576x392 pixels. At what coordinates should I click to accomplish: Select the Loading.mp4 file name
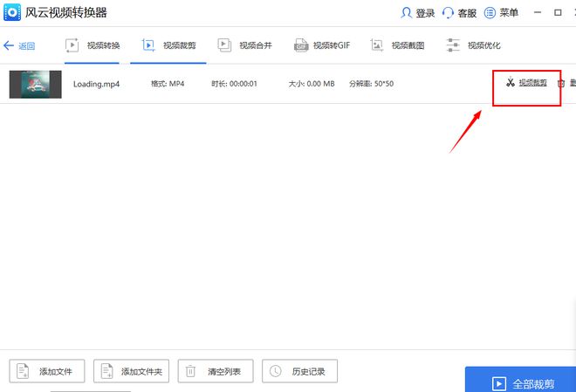click(97, 84)
